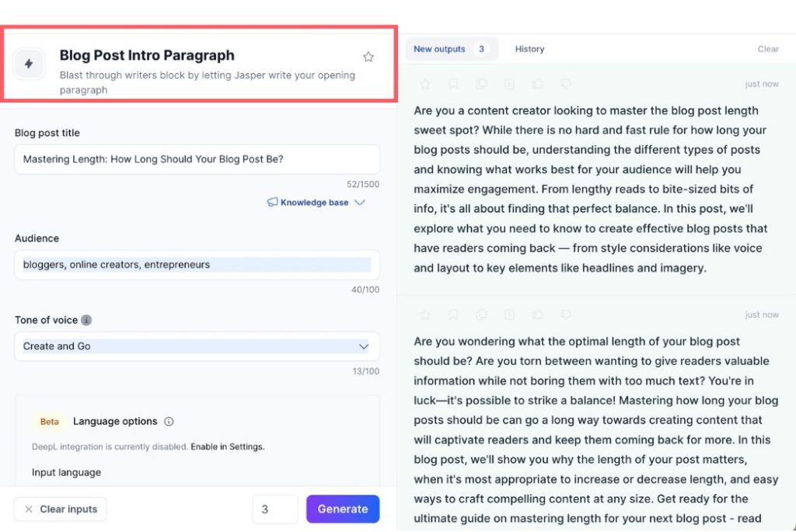Viewport: 796px width, 532px height.
Task: Click the Blog post title field
Action: [x=197, y=159]
